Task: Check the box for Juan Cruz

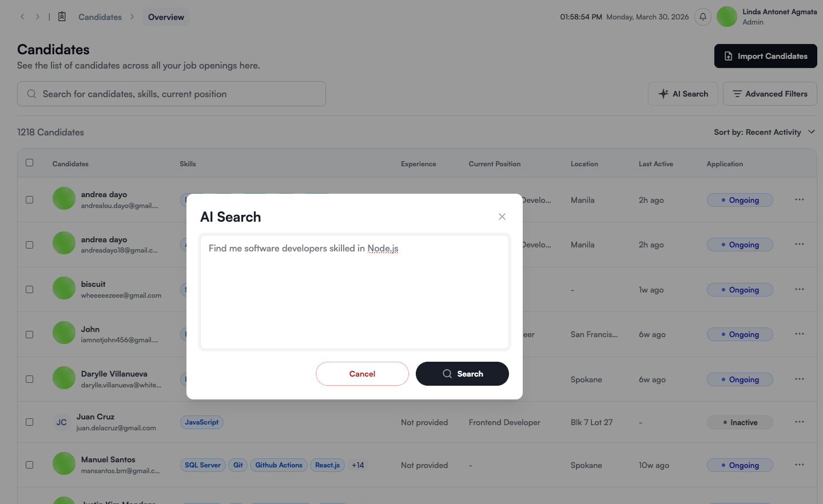Action: 30,422
